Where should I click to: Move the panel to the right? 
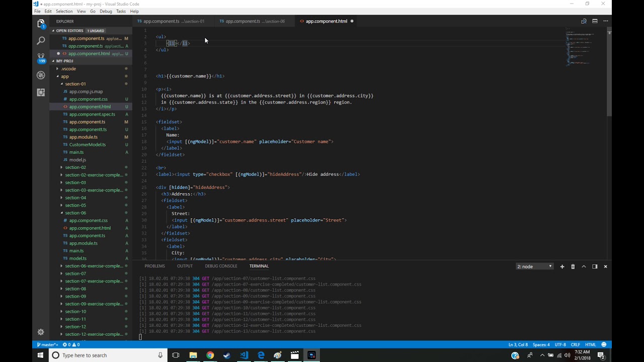pyautogui.click(x=595, y=266)
